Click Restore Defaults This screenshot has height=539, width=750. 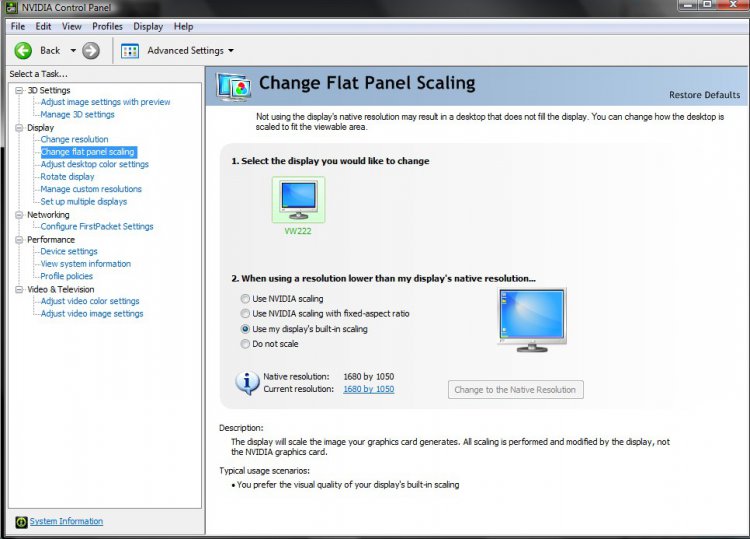point(704,95)
